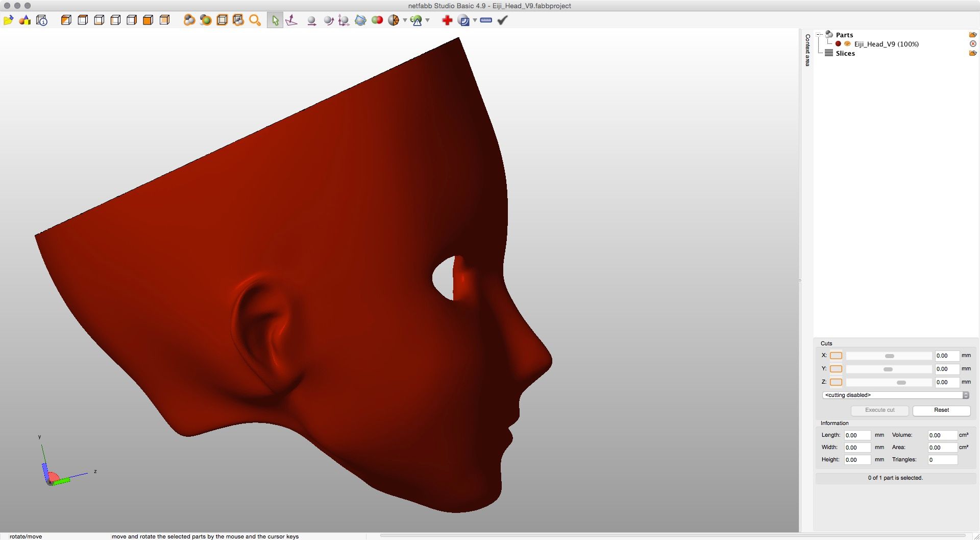Click the red and green spheres icon

(x=377, y=20)
